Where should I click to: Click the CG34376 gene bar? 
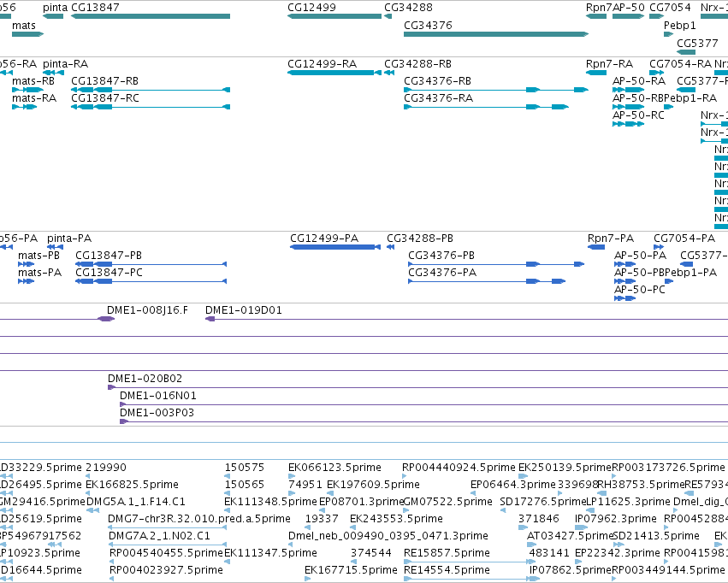(496, 34)
